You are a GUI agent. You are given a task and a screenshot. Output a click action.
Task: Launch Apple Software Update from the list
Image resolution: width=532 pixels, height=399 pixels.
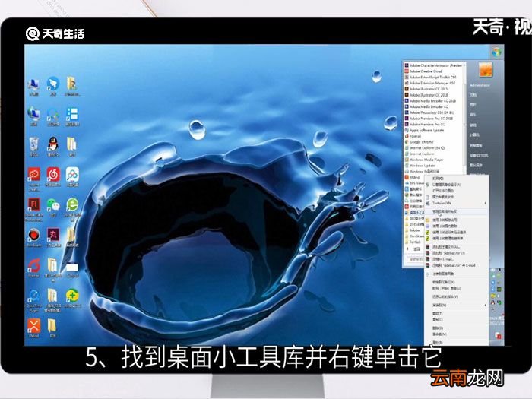pyautogui.click(x=424, y=130)
